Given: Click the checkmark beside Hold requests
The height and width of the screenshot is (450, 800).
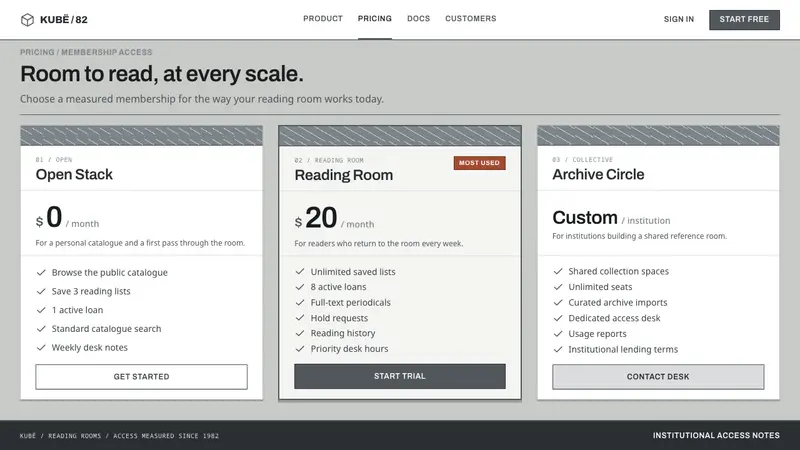Looking at the screenshot, I should point(300,318).
